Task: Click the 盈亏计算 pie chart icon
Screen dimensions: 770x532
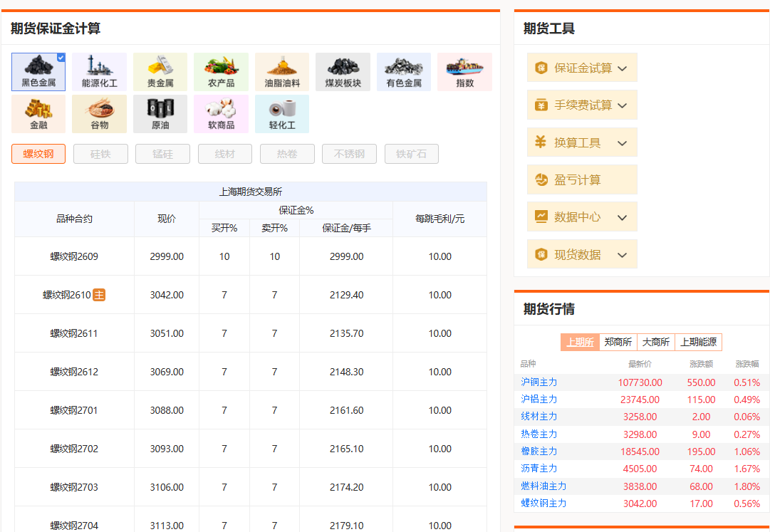Action: coord(541,179)
